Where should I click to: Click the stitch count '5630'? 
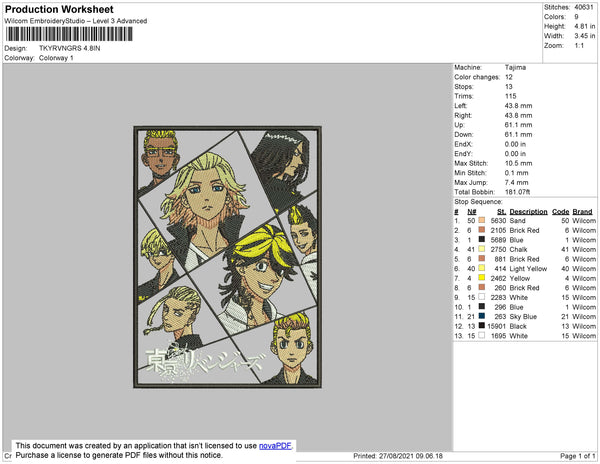(499, 221)
